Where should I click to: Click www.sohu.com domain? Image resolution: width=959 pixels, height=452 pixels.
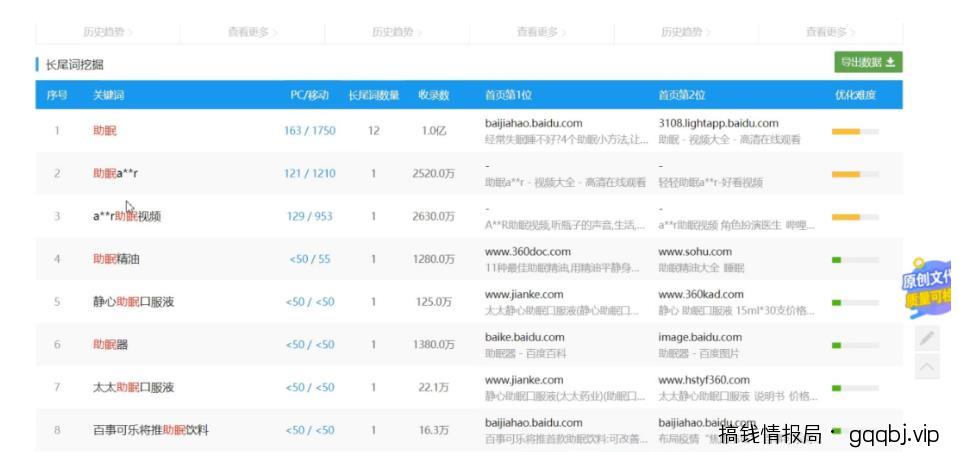[x=695, y=251]
